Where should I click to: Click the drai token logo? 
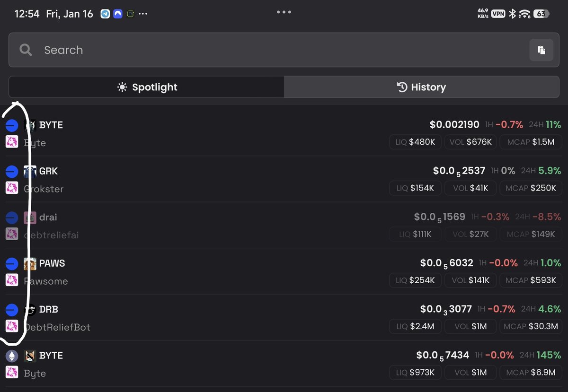tap(30, 218)
